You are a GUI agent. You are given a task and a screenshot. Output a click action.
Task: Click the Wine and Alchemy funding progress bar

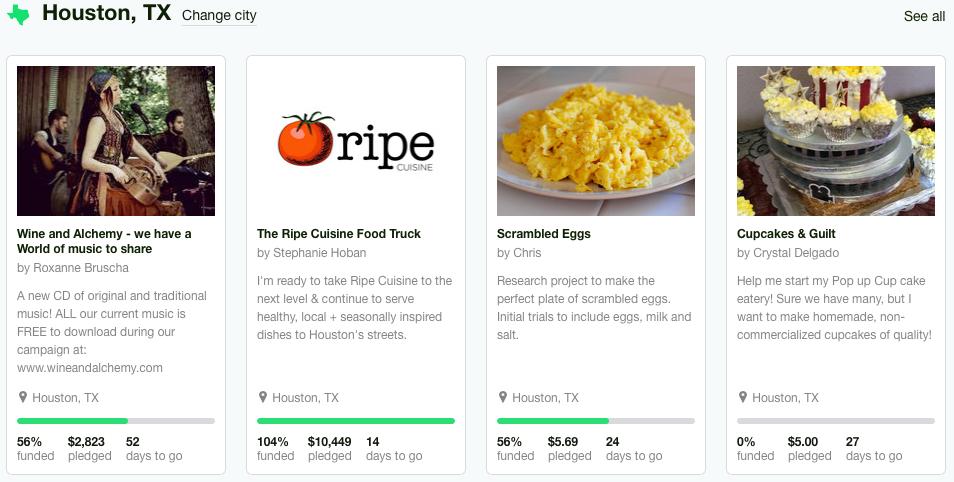tap(116, 421)
